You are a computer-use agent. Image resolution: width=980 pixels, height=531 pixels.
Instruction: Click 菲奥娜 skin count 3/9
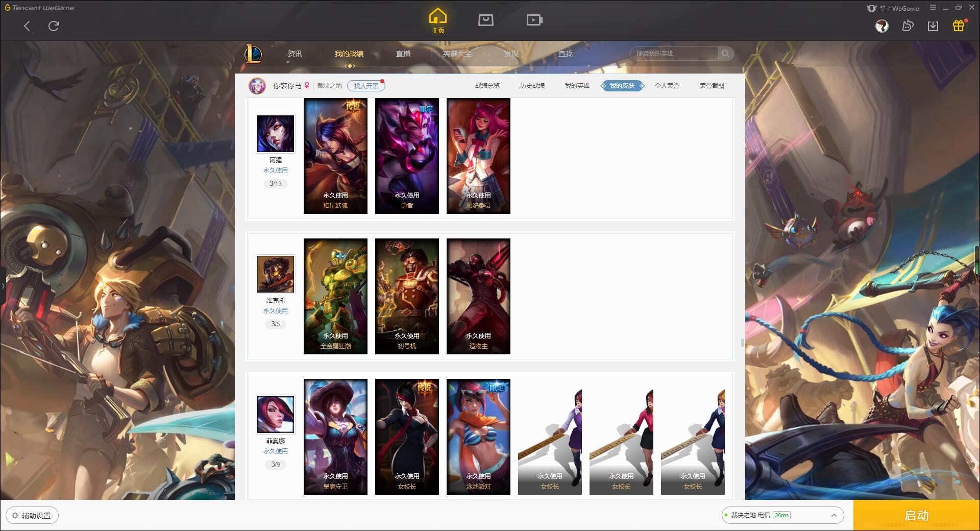click(276, 465)
